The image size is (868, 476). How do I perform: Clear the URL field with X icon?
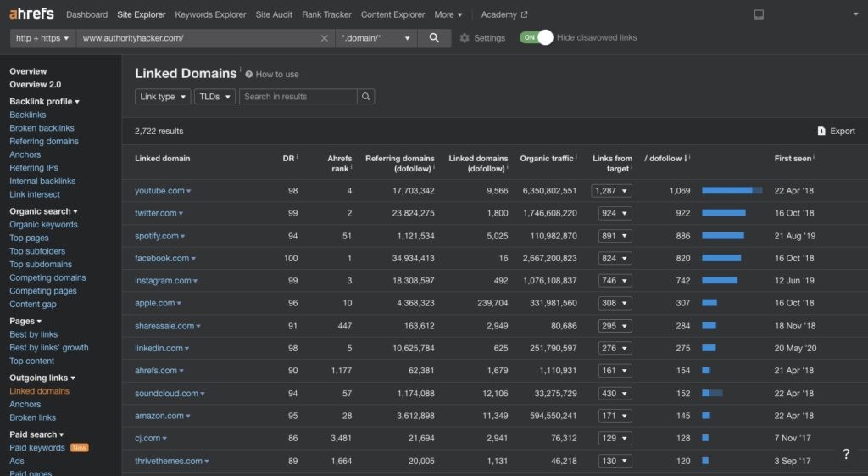click(324, 38)
